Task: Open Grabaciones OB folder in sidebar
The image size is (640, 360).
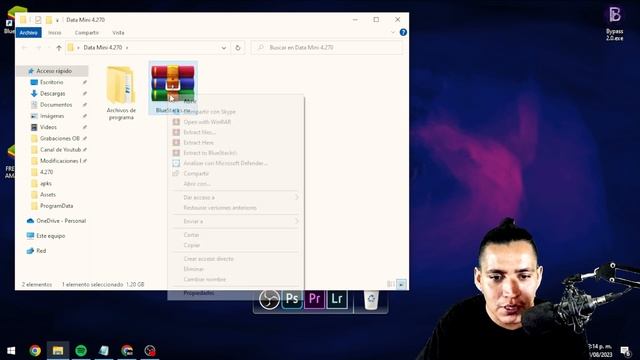Action: pyautogui.click(x=60, y=138)
